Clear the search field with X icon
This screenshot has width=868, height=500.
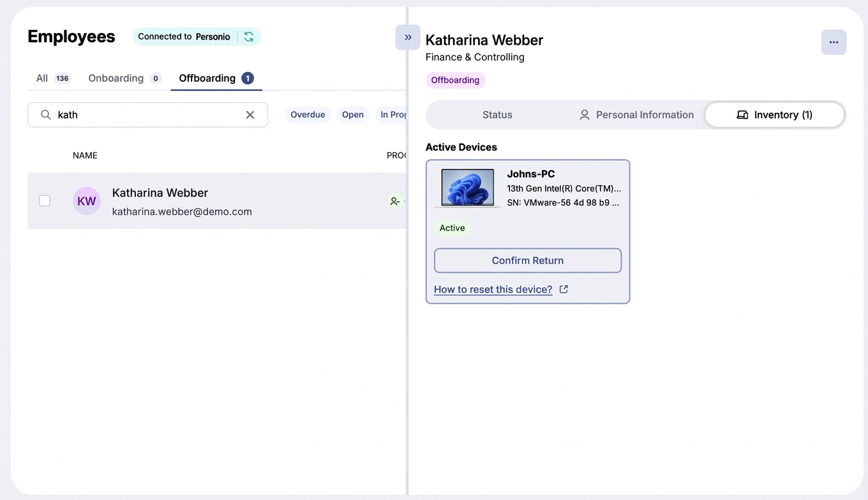point(250,115)
